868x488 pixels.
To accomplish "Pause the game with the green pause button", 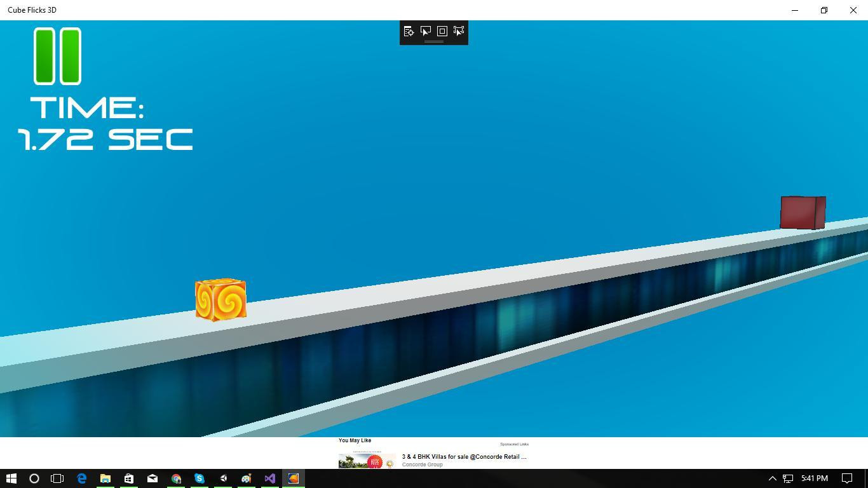I will coord(57,56).
